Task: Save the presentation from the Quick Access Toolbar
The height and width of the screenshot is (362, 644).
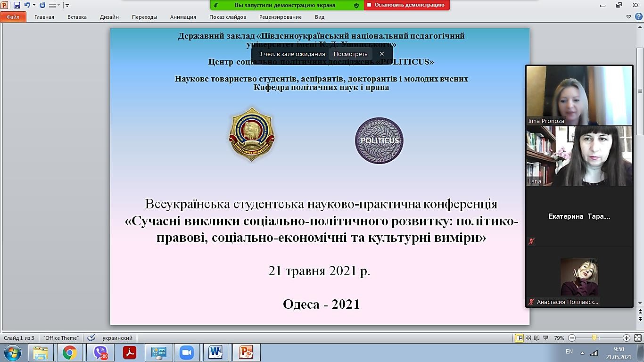Action: point(17,5)
